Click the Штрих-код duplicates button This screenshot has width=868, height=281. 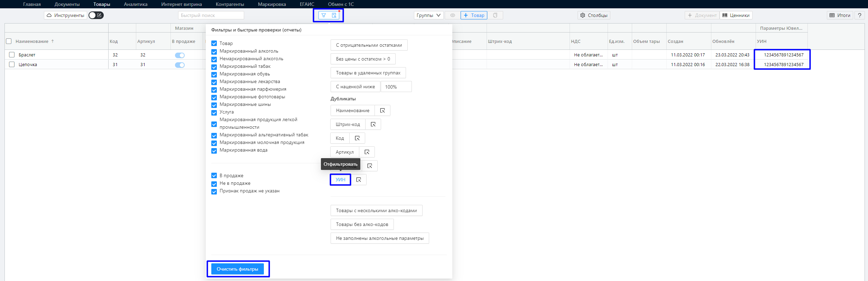[x=348, y=124]
